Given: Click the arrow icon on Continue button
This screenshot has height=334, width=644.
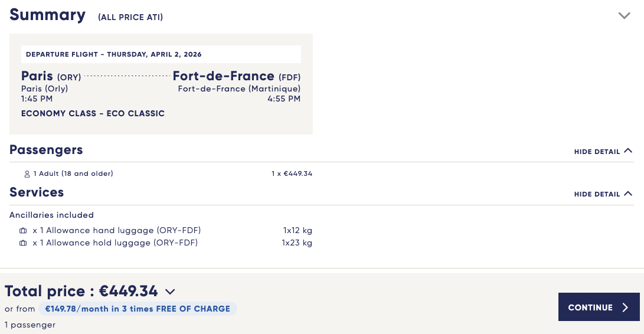Looking at the screenshot, I should pos(626,307).
